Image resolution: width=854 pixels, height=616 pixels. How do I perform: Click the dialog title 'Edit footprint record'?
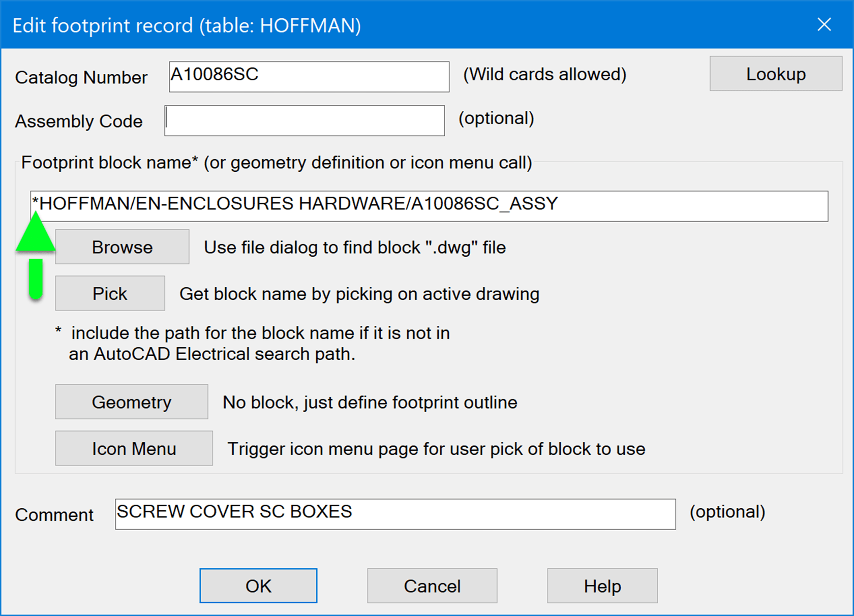coord(187,25)
